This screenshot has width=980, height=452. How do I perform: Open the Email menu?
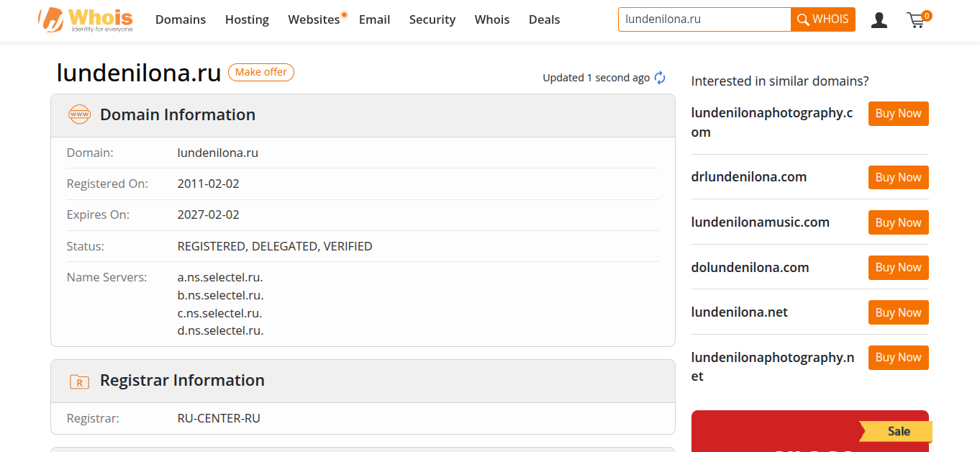[x=374, y=19]
